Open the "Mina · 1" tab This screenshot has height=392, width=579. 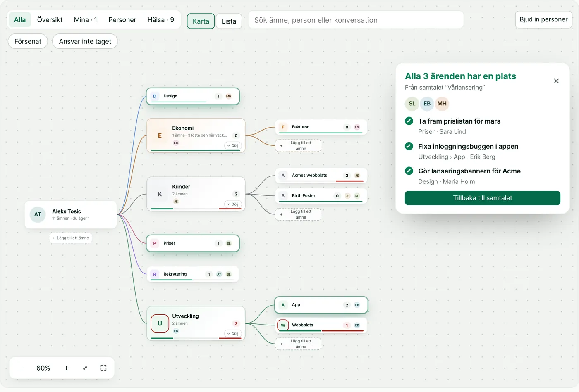pos(86,20)
